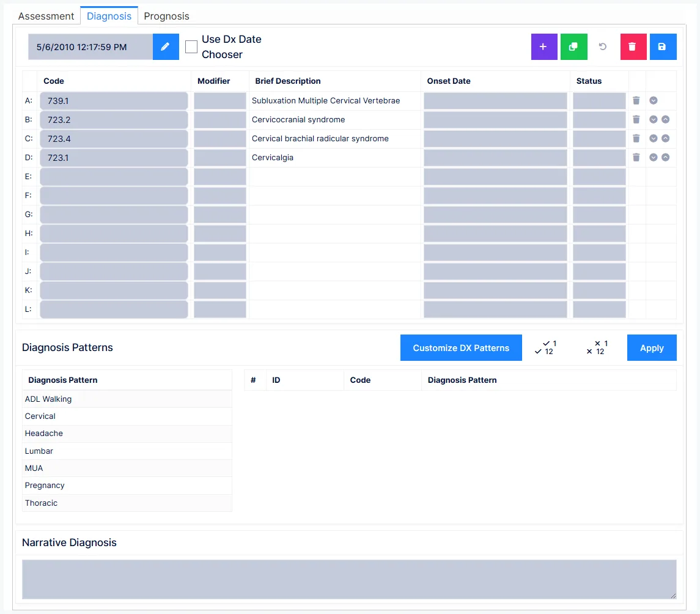
Task: Click code field containing 723.1
Action: (x=114, y=158)
